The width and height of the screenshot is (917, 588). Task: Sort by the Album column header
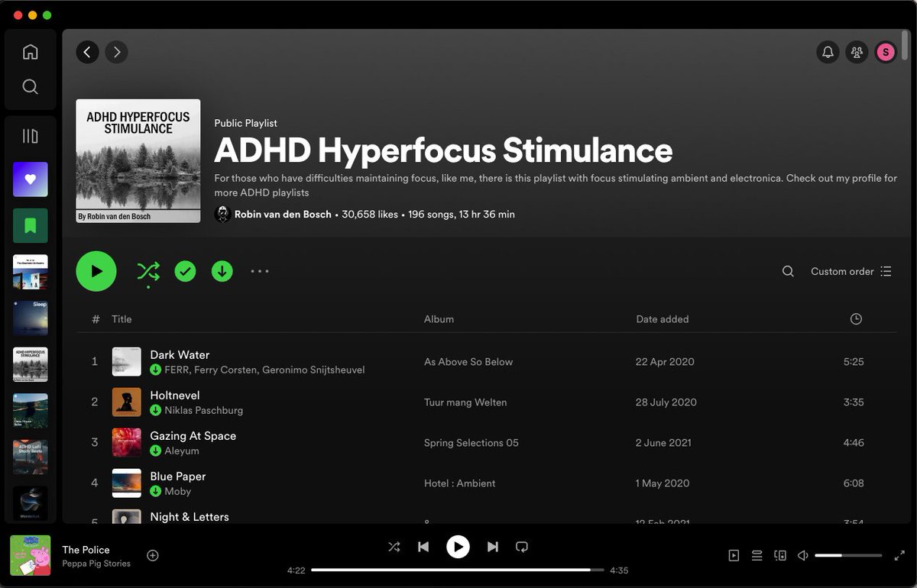439,319
